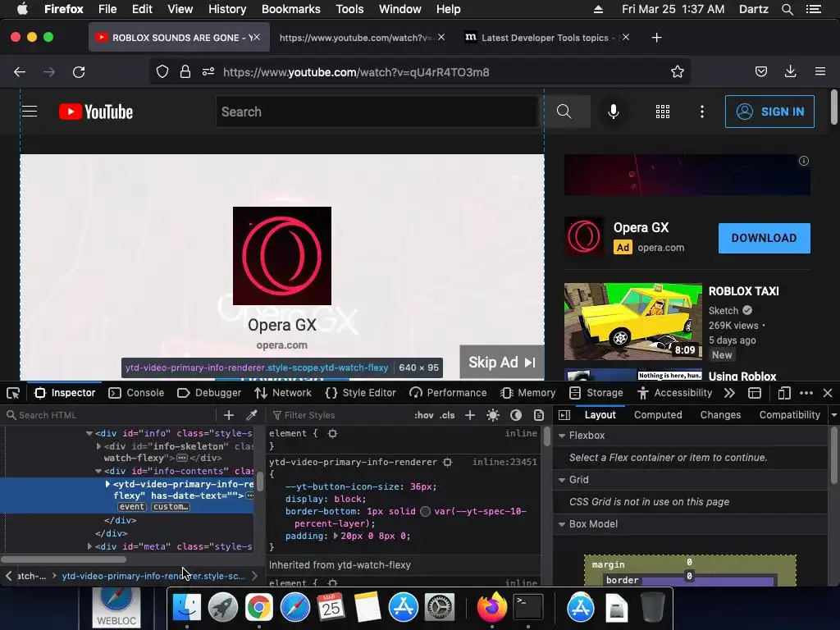Screen dimensions: 840x630
Task: Activate the element picker tool in DevTools
Action: click(13, 393)
